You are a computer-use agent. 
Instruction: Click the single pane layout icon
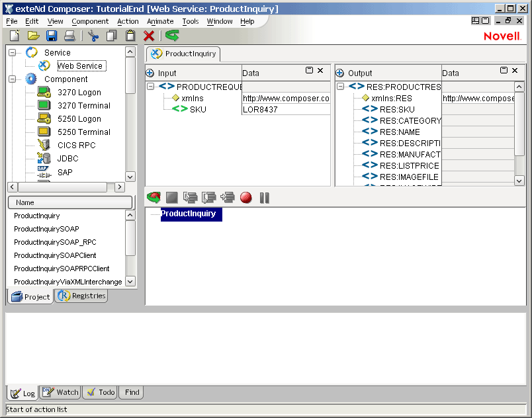486,21
